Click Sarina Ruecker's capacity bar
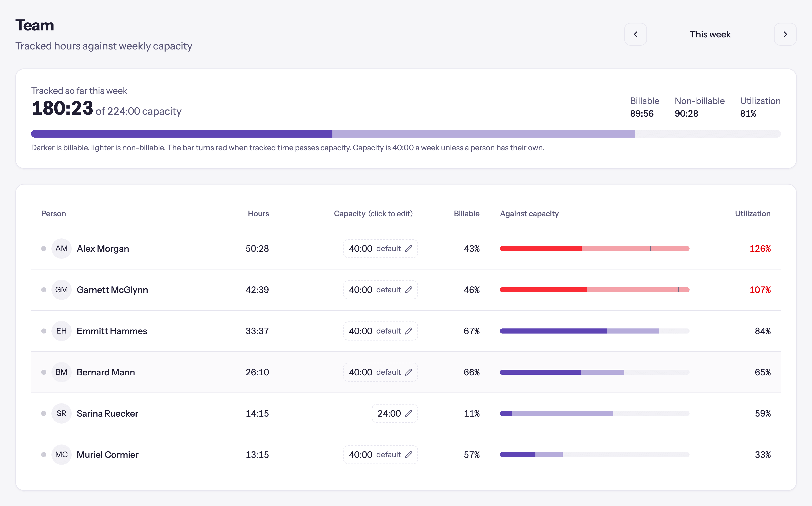Viewport: 812px width, 506px height. [x=594, y=413]
